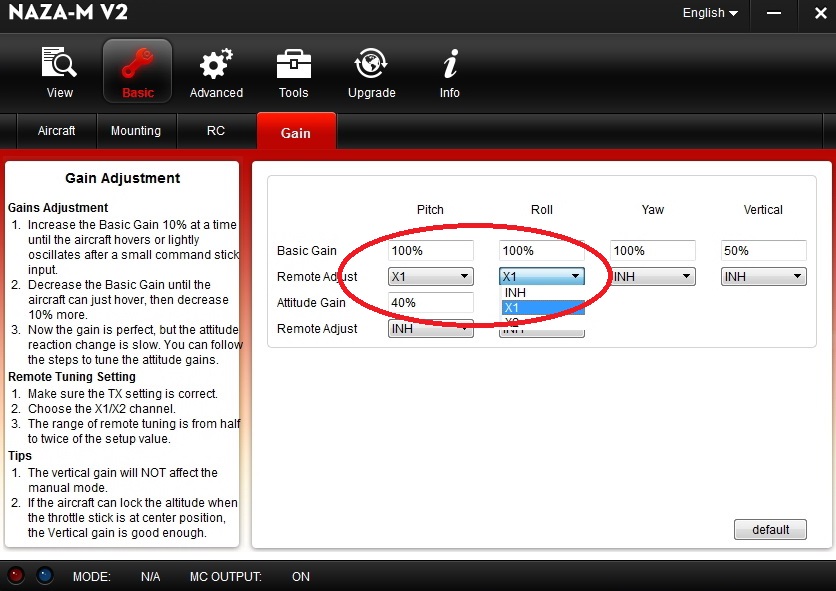Choose X1 in the Roll dropdown list
This screenshot has height=591, width=836.
click(543, 307)
